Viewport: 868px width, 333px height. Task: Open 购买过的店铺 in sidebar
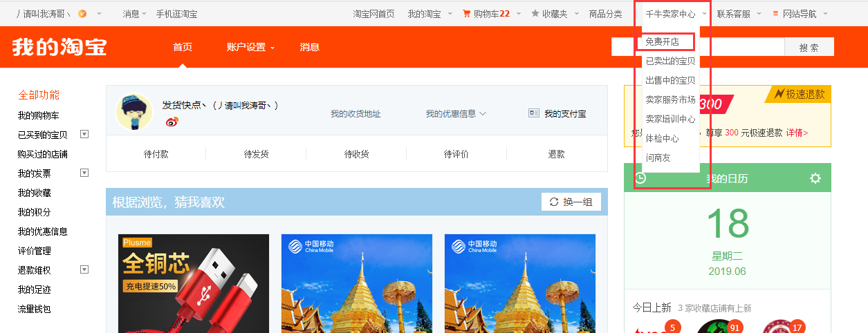[42, 154]
